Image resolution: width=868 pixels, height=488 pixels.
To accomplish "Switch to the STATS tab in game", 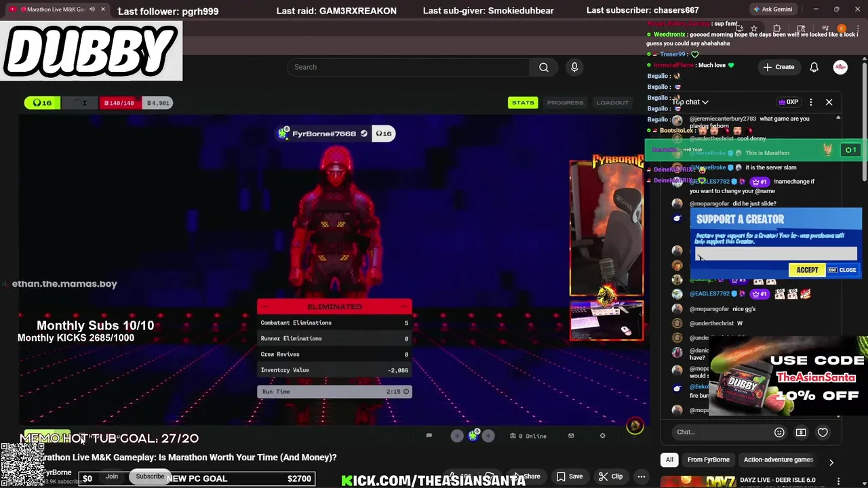I will coord(523,103).
